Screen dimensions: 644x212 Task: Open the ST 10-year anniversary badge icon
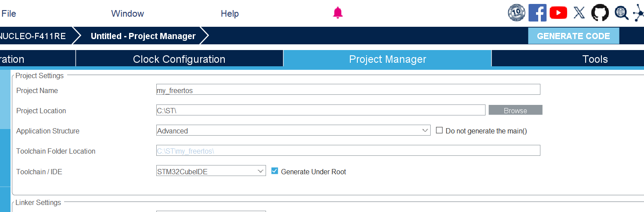tap(517, 13)
